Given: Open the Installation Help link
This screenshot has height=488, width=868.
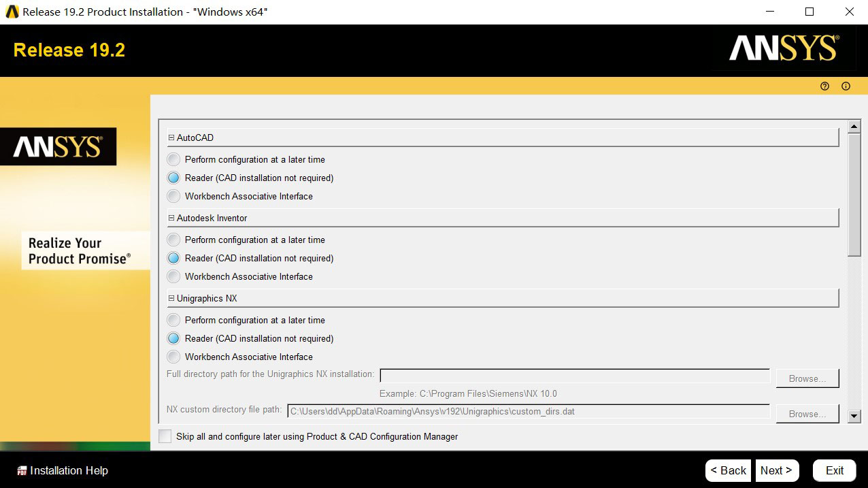Looking at the screenshot, I should pos(69,471).
